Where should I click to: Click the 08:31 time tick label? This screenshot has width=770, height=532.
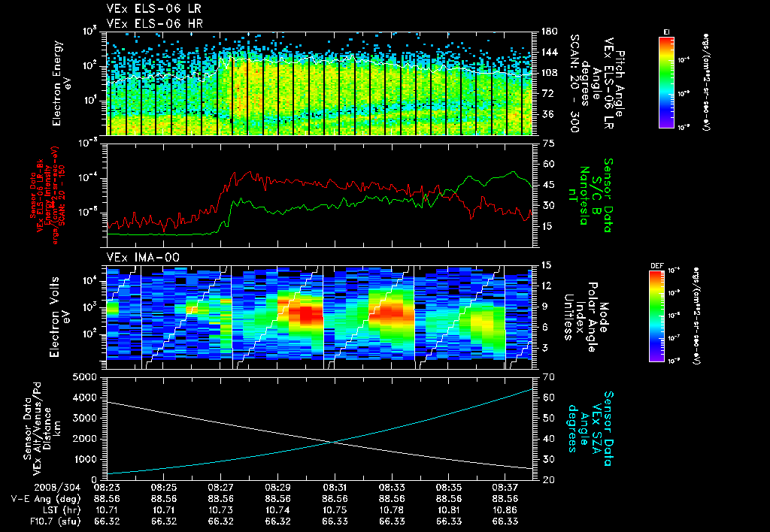coord(335,488)
